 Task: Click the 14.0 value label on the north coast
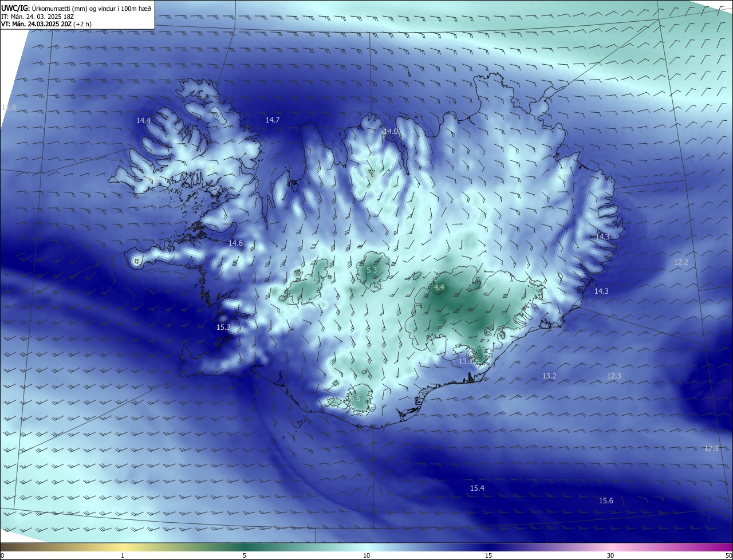tap(391, 131)
